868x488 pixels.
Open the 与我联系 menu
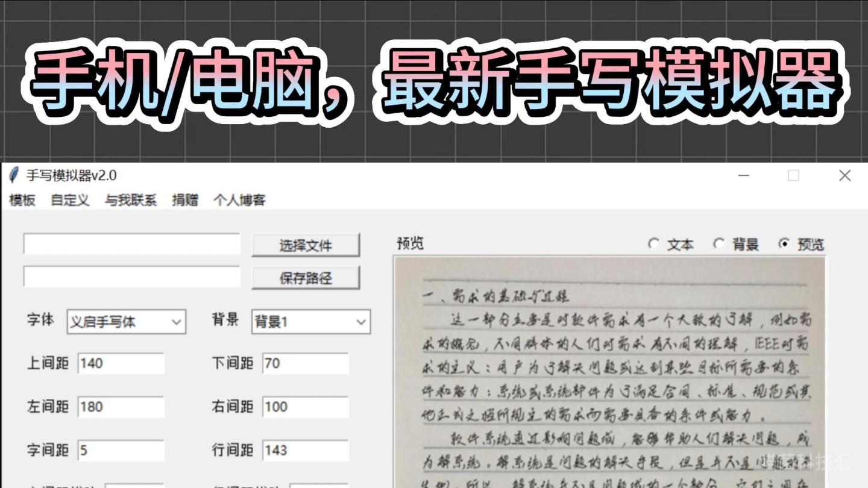coord(131,200)
